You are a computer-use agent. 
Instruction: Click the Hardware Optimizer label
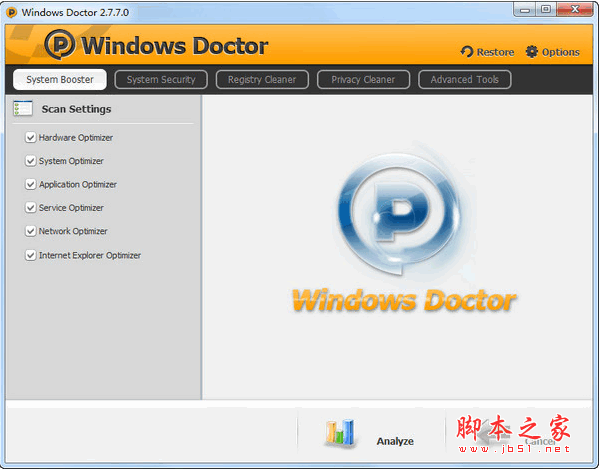[76, 138]
